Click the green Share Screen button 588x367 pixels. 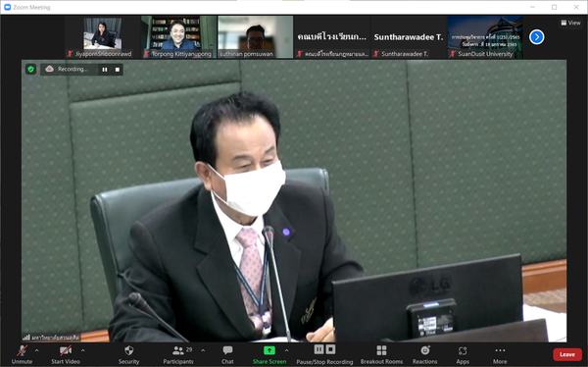click(269, 355)
